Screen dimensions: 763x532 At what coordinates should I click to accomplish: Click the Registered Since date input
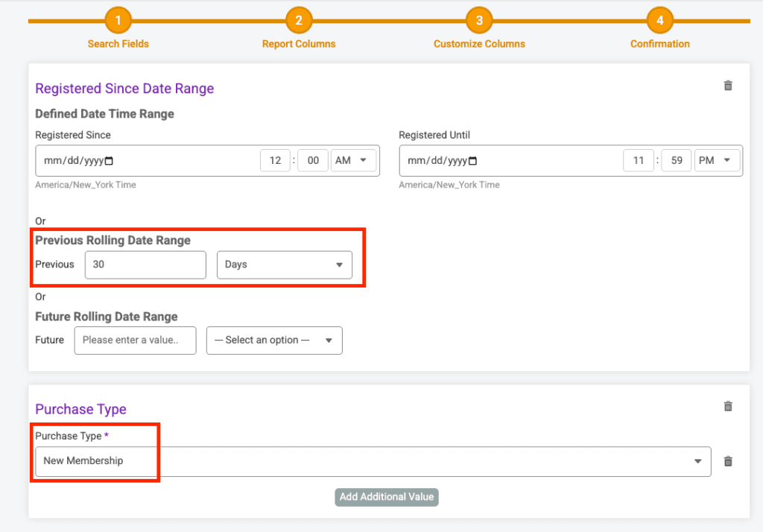tap(71, 161)
